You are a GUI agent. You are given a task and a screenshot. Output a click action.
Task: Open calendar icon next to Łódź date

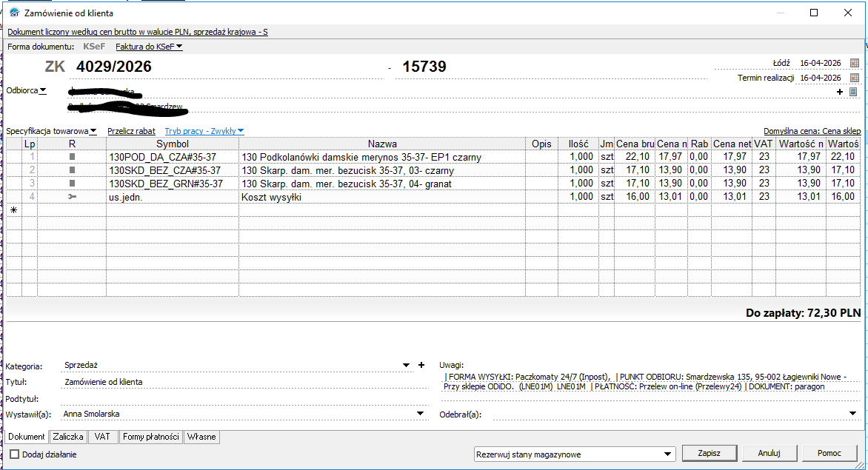click(x=854, y=63)
